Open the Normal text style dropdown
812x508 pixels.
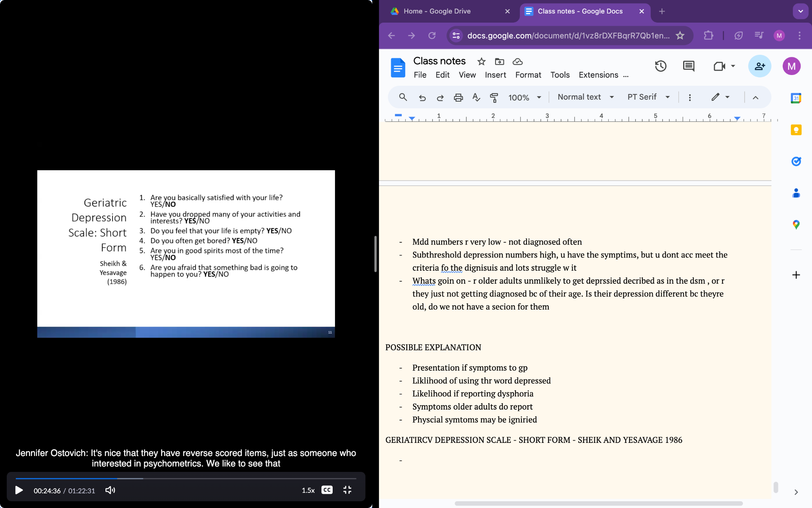pyautogui.click(x=585, y=97)
